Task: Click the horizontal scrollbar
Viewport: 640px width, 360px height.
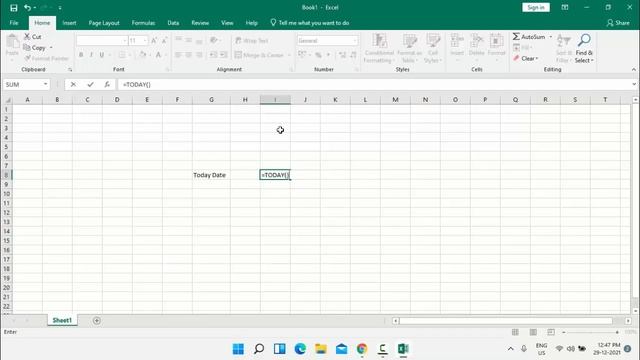Action: click(506, 321)
